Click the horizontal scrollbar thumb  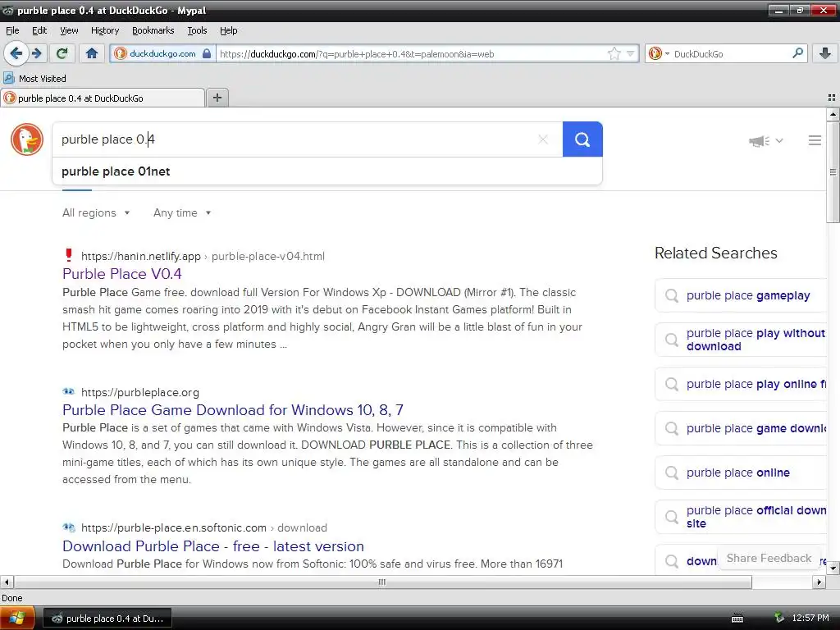pos(382,582)
